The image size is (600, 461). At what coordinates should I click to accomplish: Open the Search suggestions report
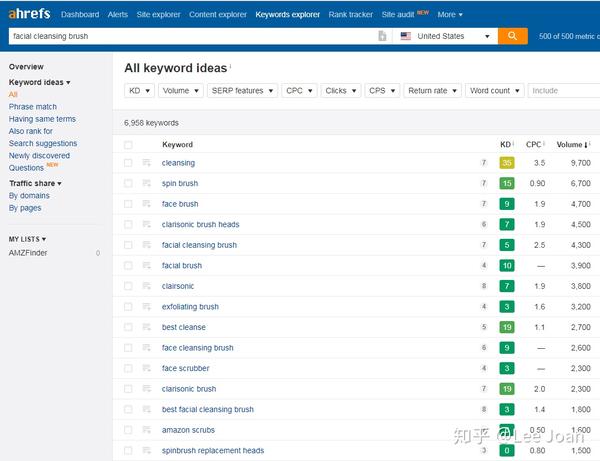pos(43,143)
